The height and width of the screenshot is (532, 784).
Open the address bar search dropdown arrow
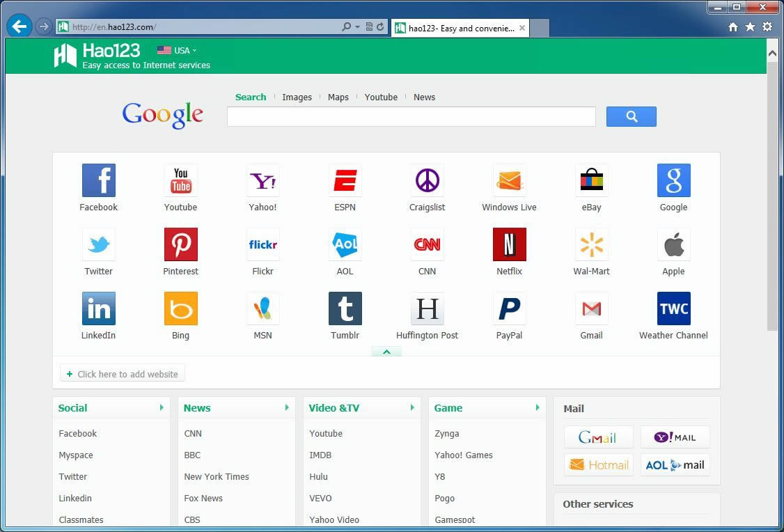pos(357,27)
